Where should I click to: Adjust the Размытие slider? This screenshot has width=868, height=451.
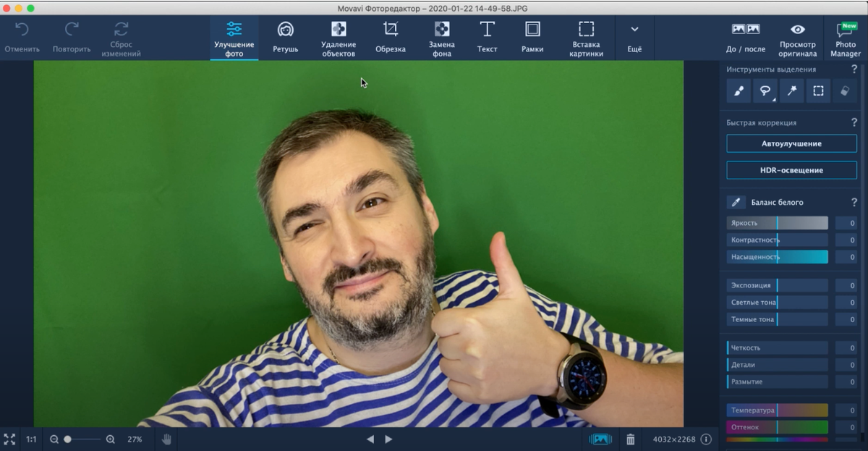point(778,382)
